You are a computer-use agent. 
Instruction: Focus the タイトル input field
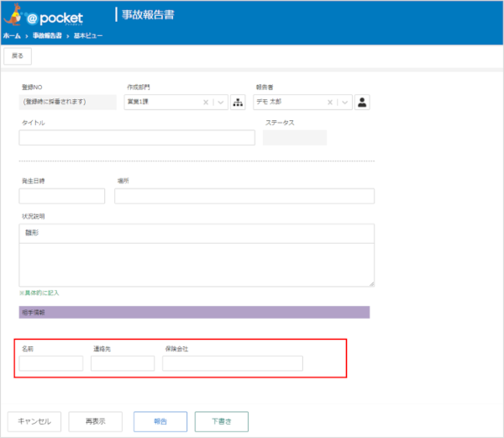coord(137,138)
